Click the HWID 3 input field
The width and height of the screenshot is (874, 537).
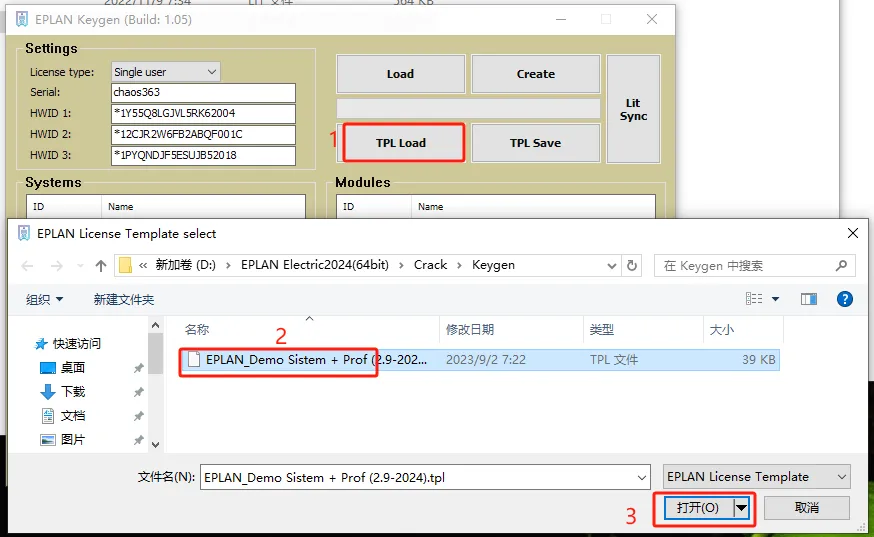click(203, 156)
